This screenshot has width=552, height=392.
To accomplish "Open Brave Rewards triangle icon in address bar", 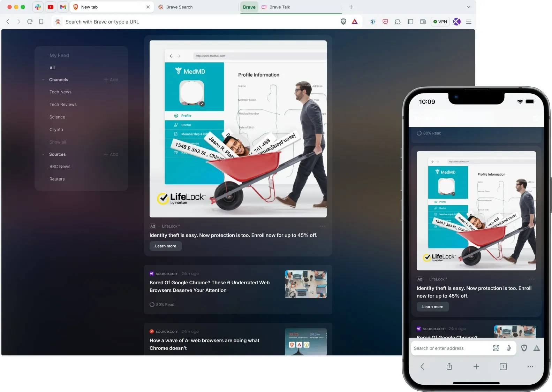I will tap(355, 22).
